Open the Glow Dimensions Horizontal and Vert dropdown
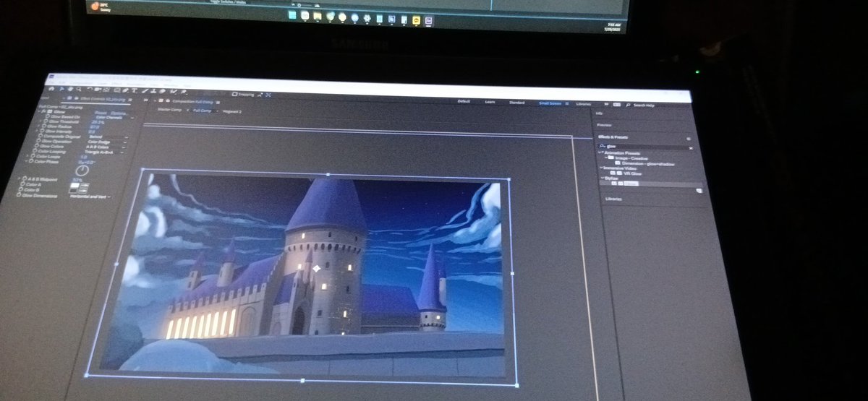 [90, 197]
